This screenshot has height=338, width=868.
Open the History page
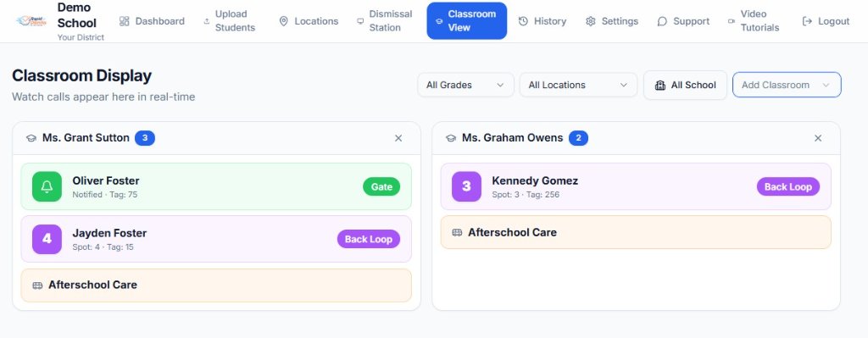click(x=542, y=21)
